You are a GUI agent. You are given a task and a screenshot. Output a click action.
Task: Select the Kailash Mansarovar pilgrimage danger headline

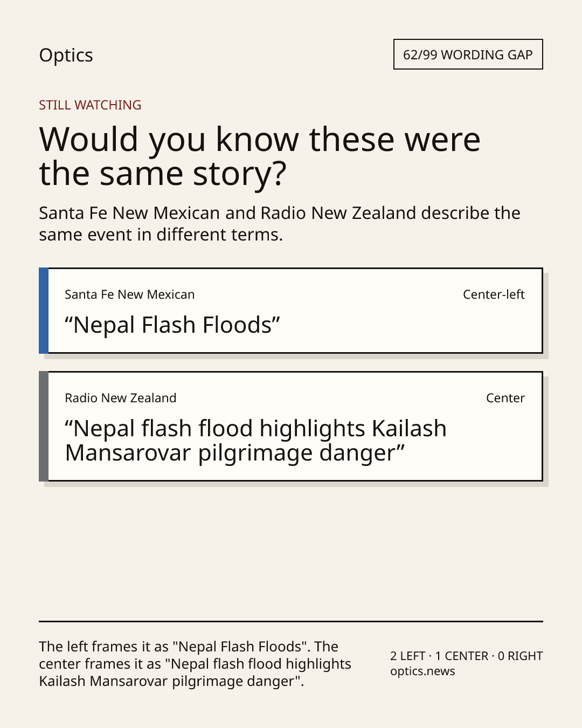pos(256,441)
